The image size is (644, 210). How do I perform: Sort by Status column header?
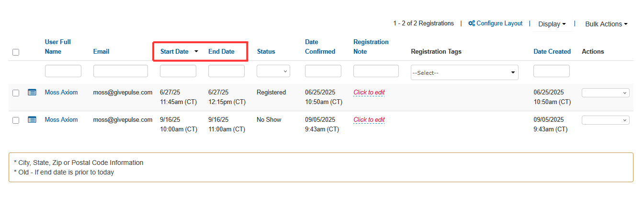(266, 51)
